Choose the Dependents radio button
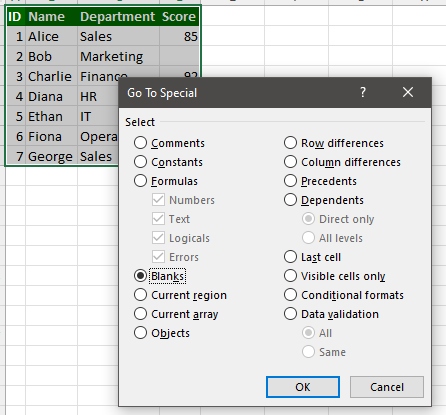The image size is (446, 415). pyautogui.click(x=290, y=200)
